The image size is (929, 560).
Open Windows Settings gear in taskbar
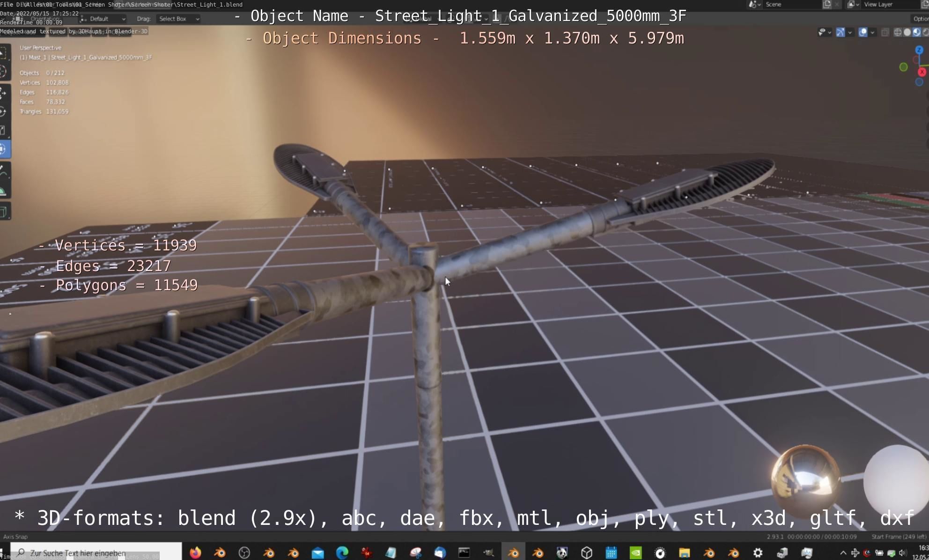758,553
